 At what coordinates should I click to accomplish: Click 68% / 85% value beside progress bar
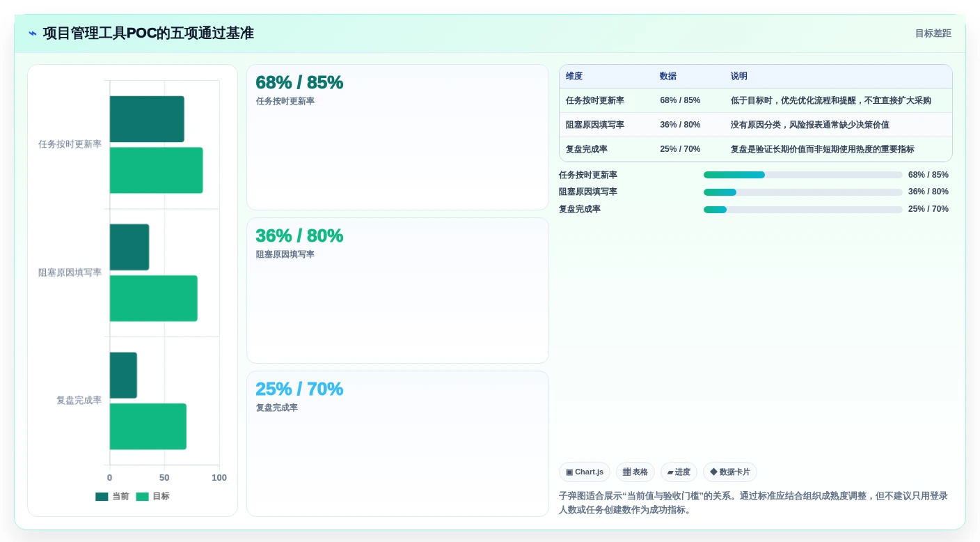928,175
